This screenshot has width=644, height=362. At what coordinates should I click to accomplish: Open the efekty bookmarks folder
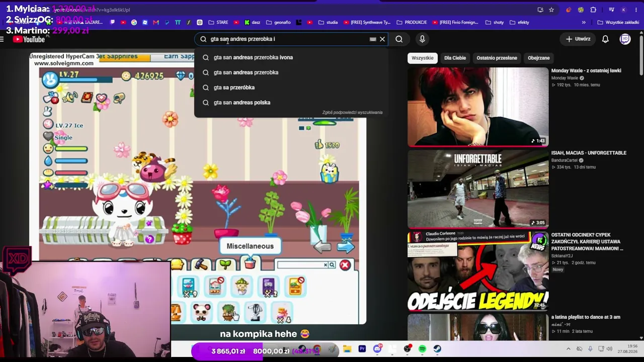519,22
